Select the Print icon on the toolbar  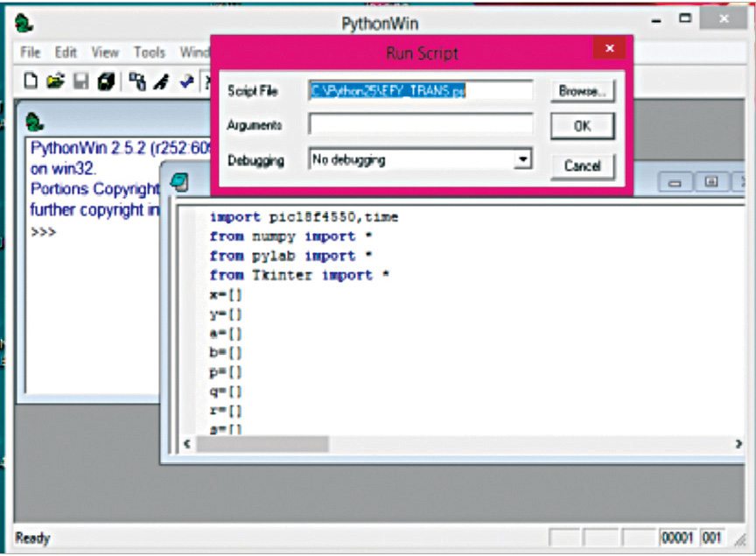(104, 81)
